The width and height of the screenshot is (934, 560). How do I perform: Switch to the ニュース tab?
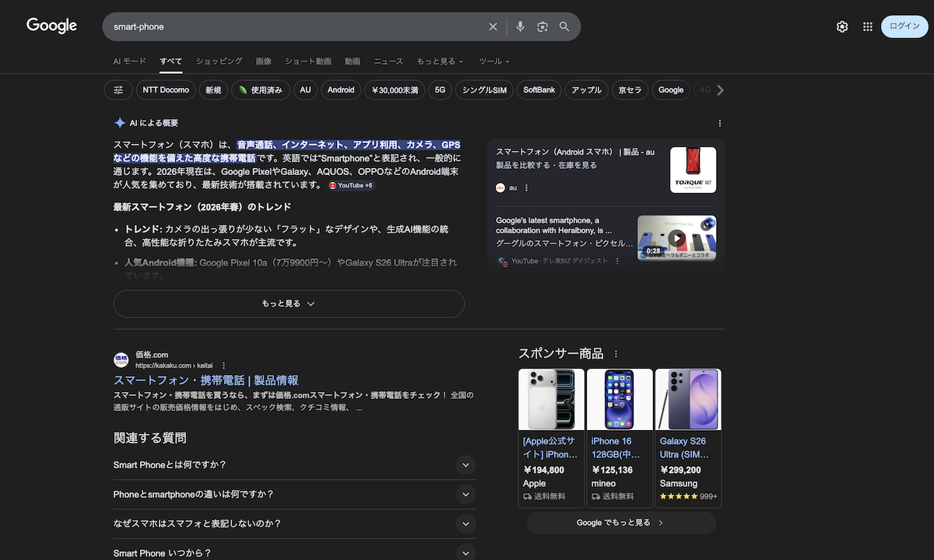click(x=388, y=61)
